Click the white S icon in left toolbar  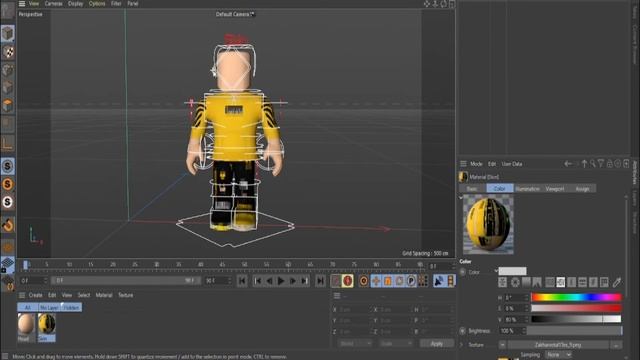(x=8, y=202)
